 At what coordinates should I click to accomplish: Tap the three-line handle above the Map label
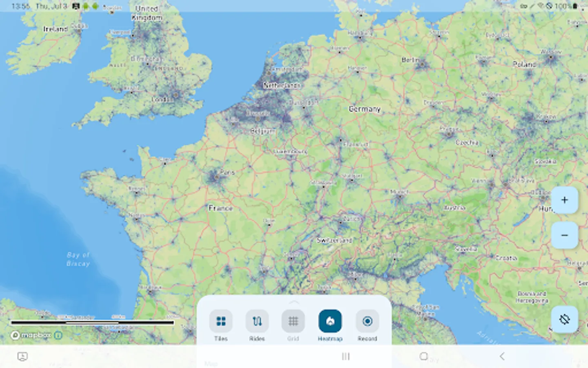click(x=345, y=356)
